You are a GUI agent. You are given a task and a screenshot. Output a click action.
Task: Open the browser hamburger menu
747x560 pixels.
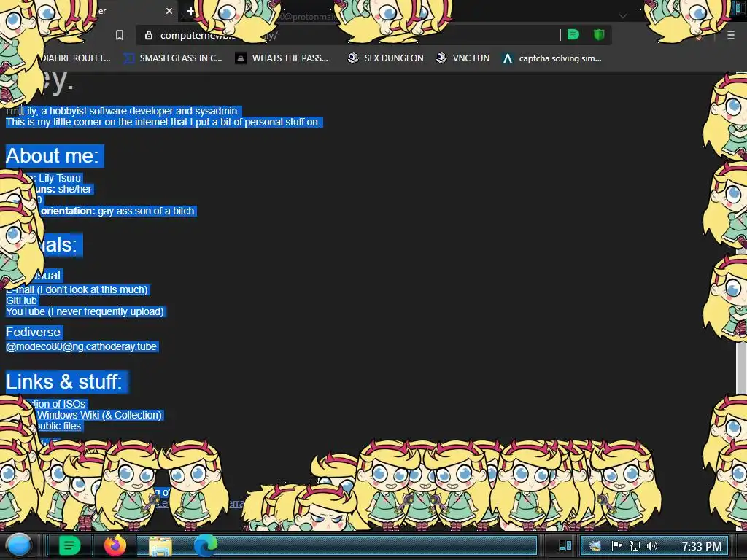click(x=730, y=35)
